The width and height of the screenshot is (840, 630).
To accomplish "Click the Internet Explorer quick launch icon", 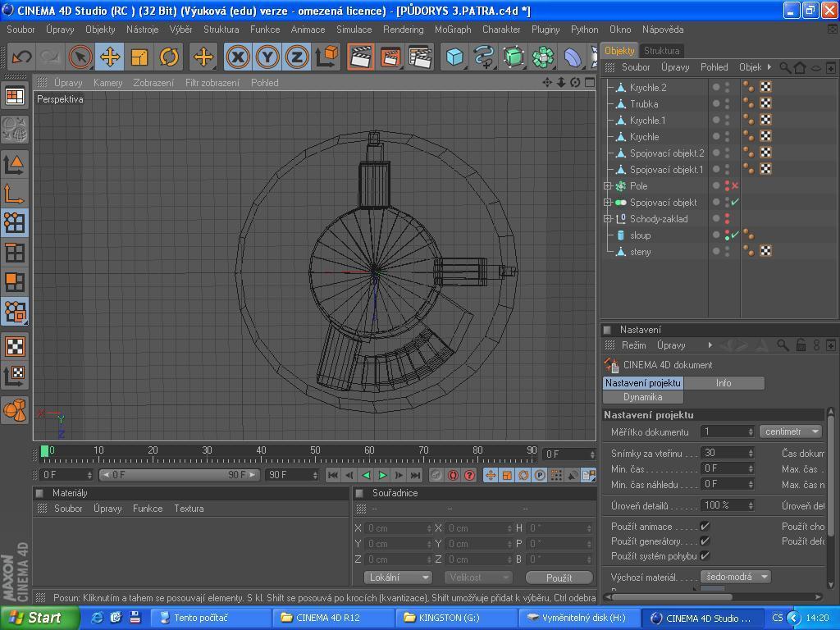I will click(97, 618).
